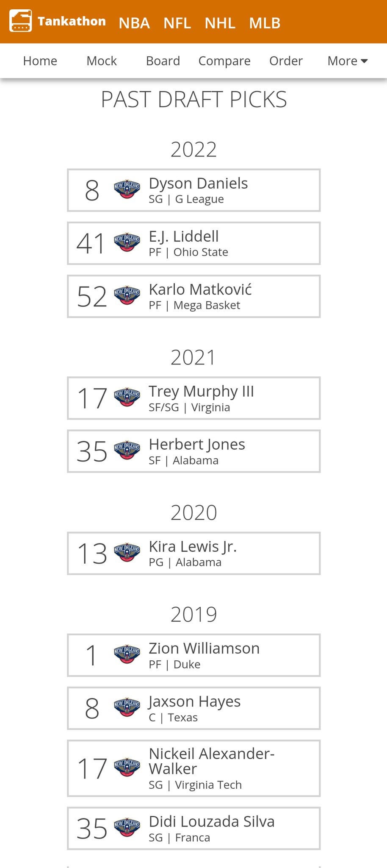Go to the Order page
This screenshot has width=387, height=868.
tap(286, 61)
